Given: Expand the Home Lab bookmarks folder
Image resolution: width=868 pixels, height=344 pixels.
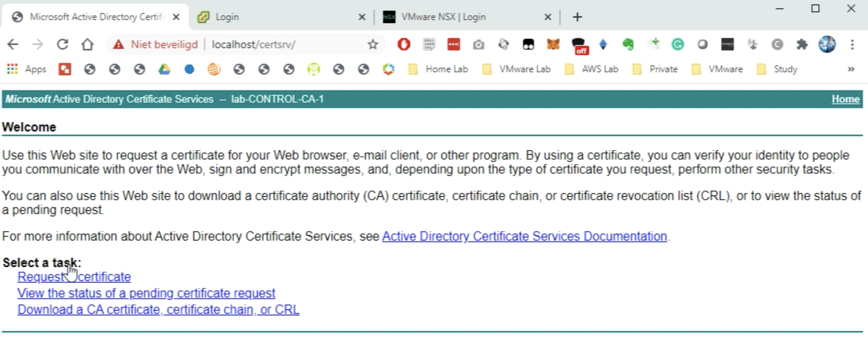Looking at the screenshot, I should (439, 69).
